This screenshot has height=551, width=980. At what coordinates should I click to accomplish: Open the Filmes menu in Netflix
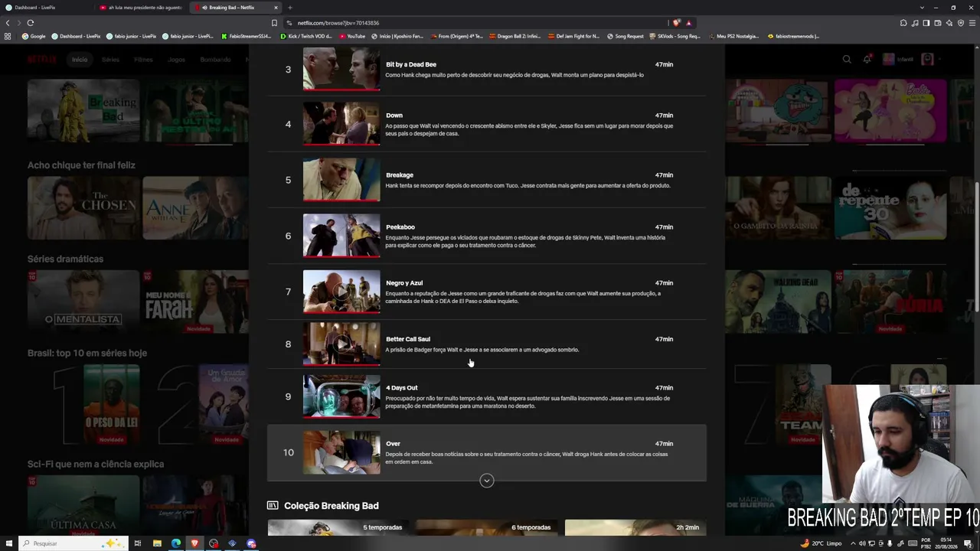pos(143,60)
